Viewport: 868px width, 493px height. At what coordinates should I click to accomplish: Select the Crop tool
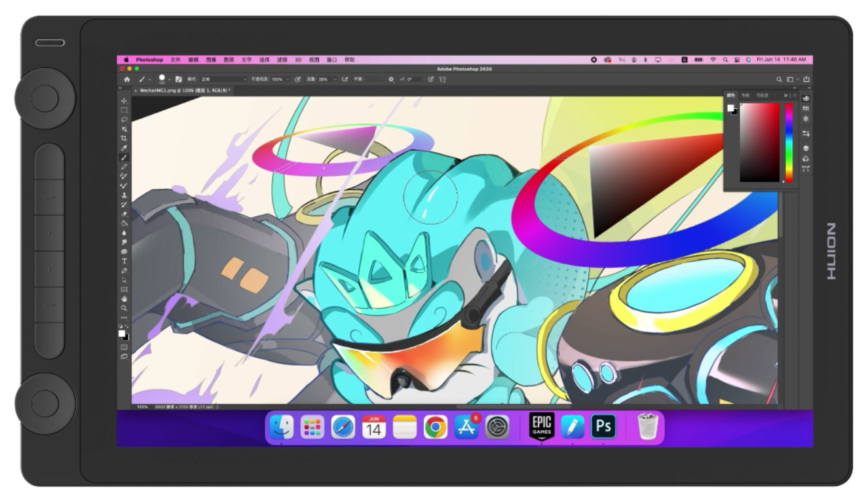click(124, 138)
